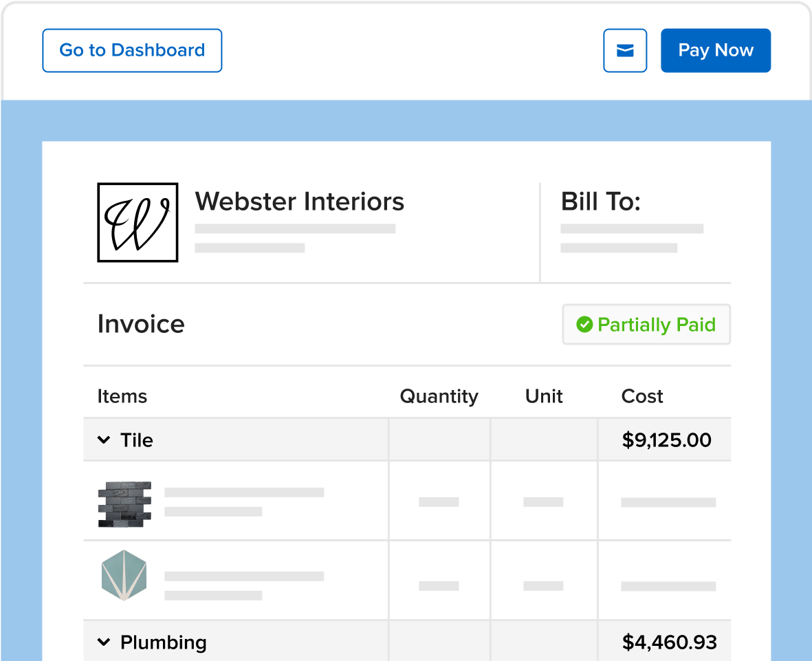Open the teal hexagon tile thumbnail
812x661 pixels.
tap(124, 575)
